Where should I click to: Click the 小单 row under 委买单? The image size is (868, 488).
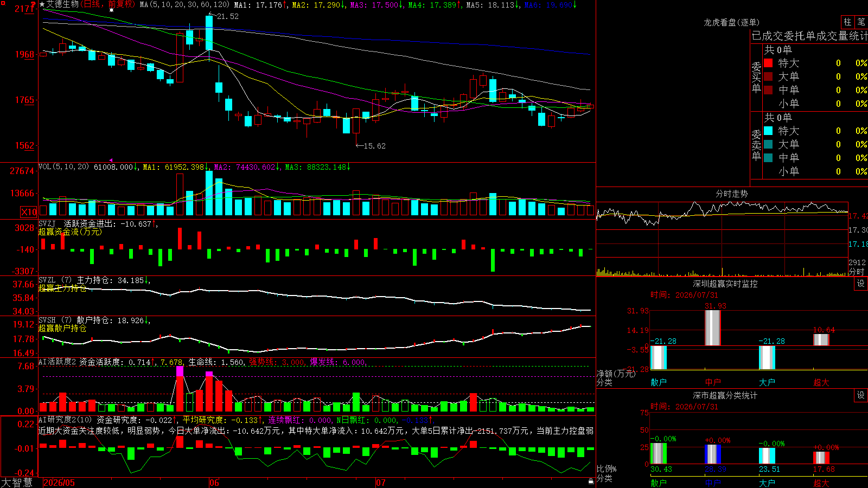click(x=815, y=104)
